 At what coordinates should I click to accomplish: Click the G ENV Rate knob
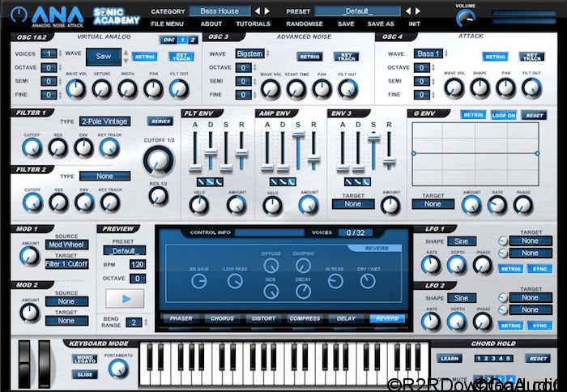(x=497, y=205)
